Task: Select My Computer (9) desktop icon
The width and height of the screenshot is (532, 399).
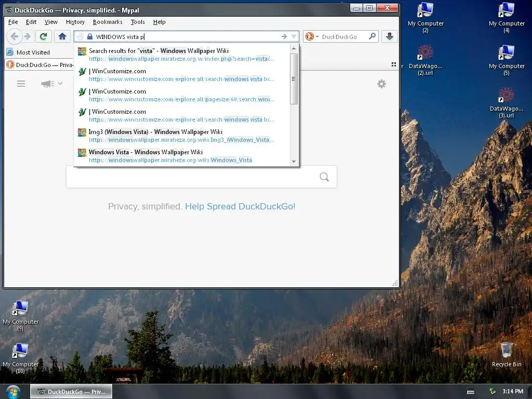Action: tap(20, 315)
